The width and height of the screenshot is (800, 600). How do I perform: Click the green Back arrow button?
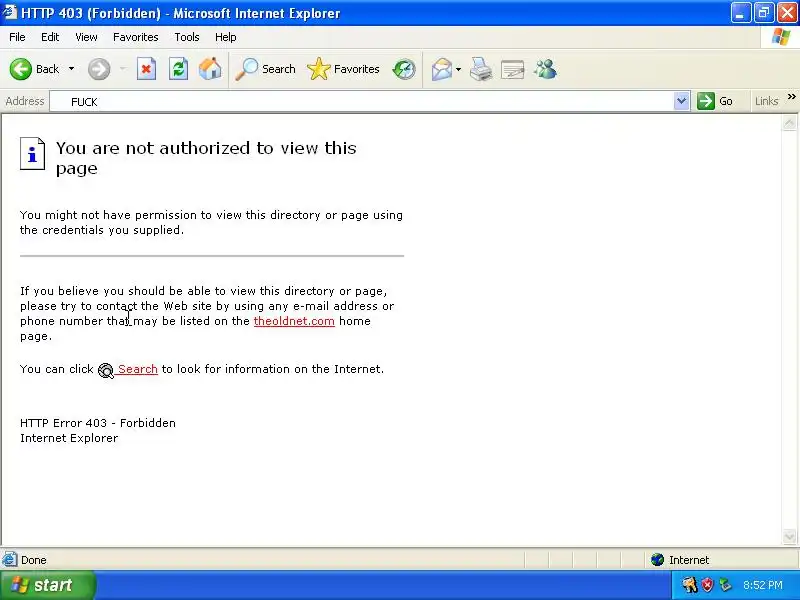[21, 69]
